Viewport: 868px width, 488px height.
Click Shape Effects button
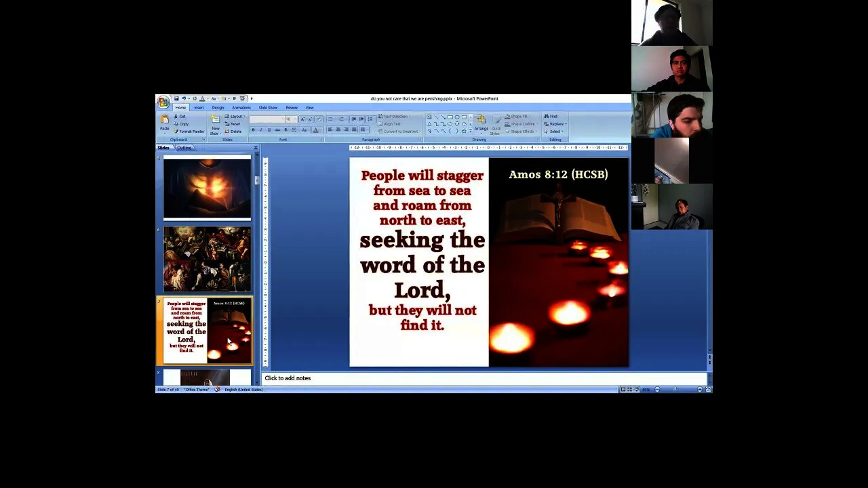[521, 131]
